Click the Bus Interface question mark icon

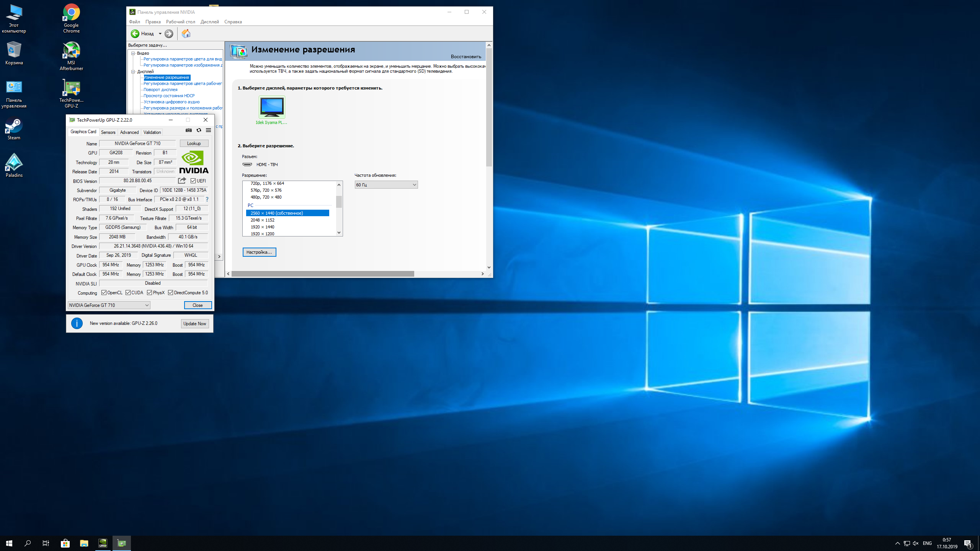point(207,199)
